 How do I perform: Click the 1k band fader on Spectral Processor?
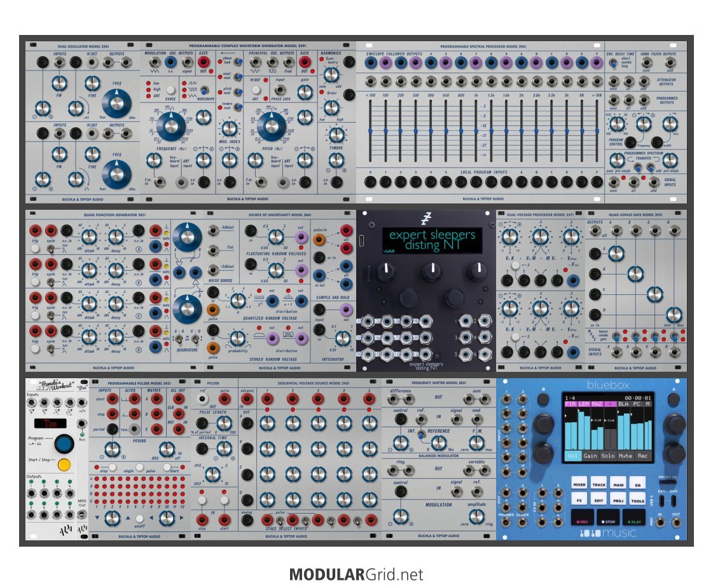[476, 131]
